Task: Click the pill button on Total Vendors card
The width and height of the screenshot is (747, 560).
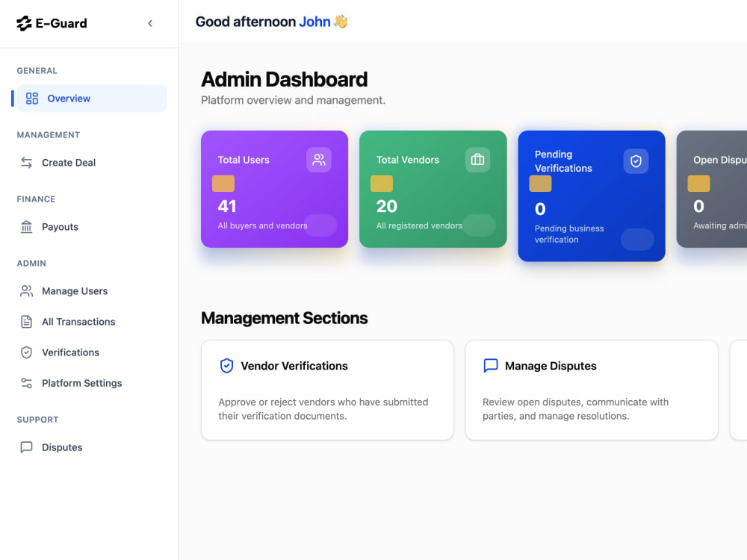Action: click(x=480, y=225)
